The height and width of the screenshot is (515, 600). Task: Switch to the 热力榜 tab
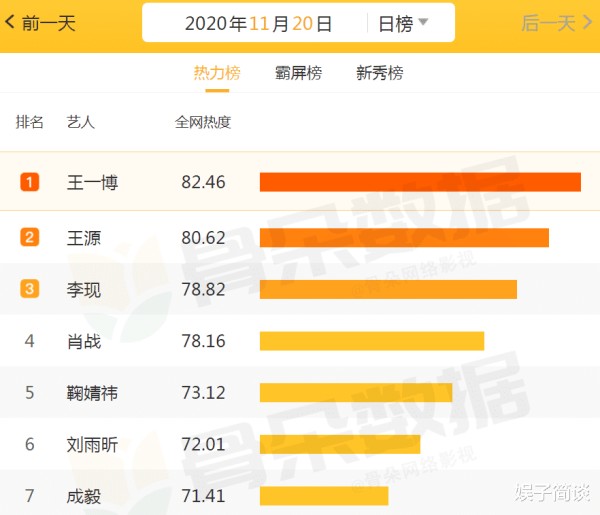pos(217,73)
